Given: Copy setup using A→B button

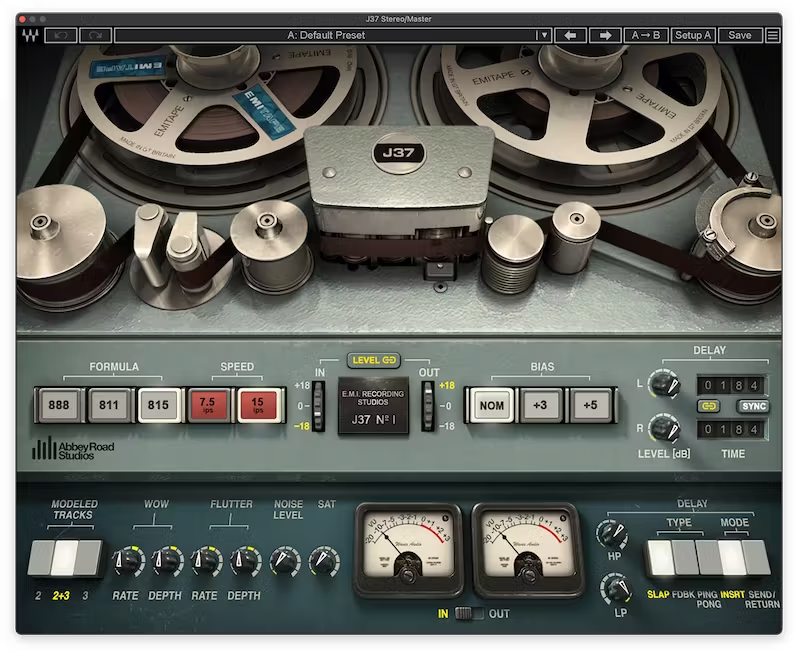Looking at the screenshot, I should click(x=645, y=35).
